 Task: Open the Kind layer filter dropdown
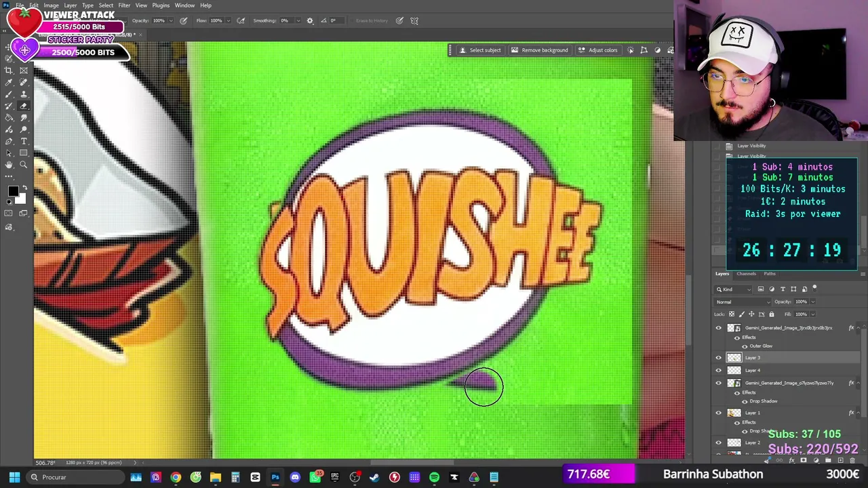733,289
